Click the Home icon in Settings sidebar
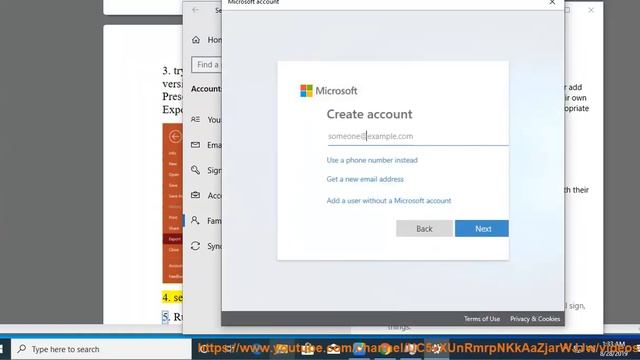 [x=196, y=40]
